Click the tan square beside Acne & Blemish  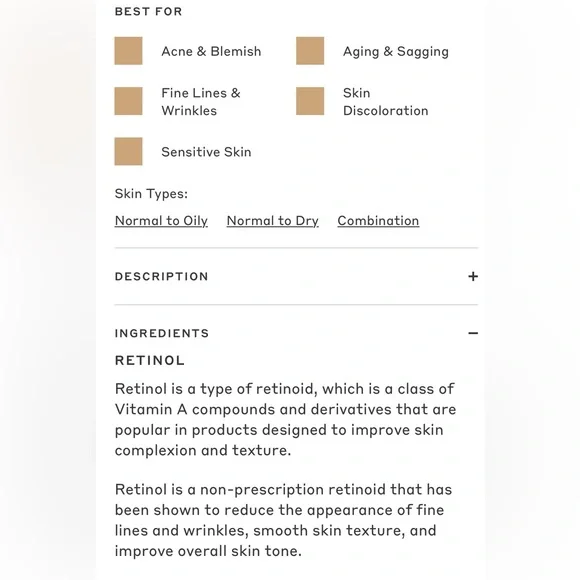click(128, 51)
